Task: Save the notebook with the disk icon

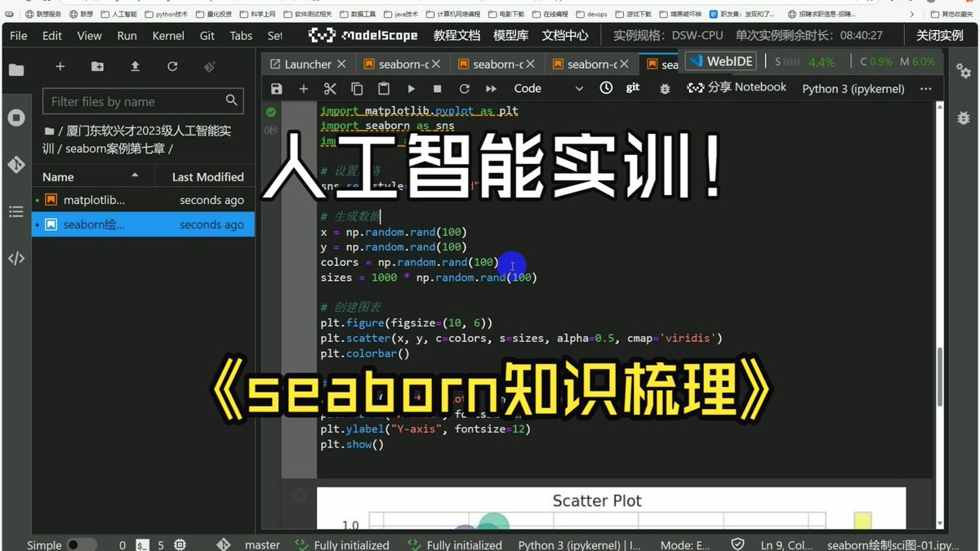Action: pyautogui.click(x=276, y=88)
